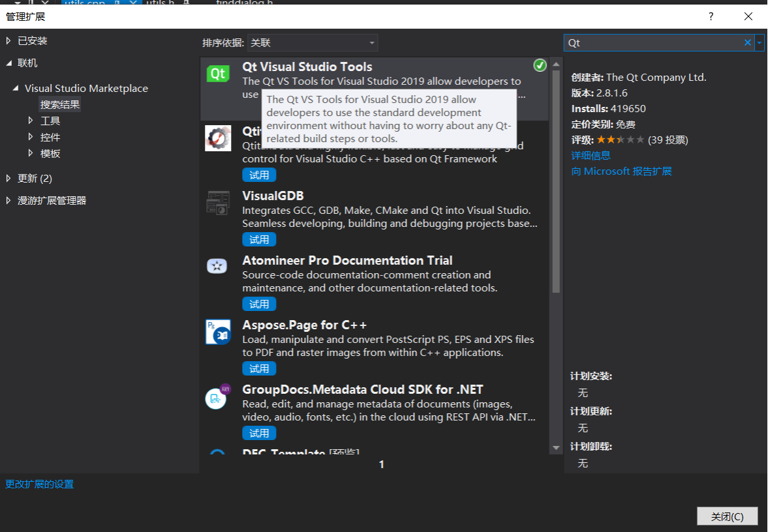Image resolution: width=768 pixels, height=532 pixels.
Task: Click 试用 button under Atomineer Pro
Action: [259, 304]
